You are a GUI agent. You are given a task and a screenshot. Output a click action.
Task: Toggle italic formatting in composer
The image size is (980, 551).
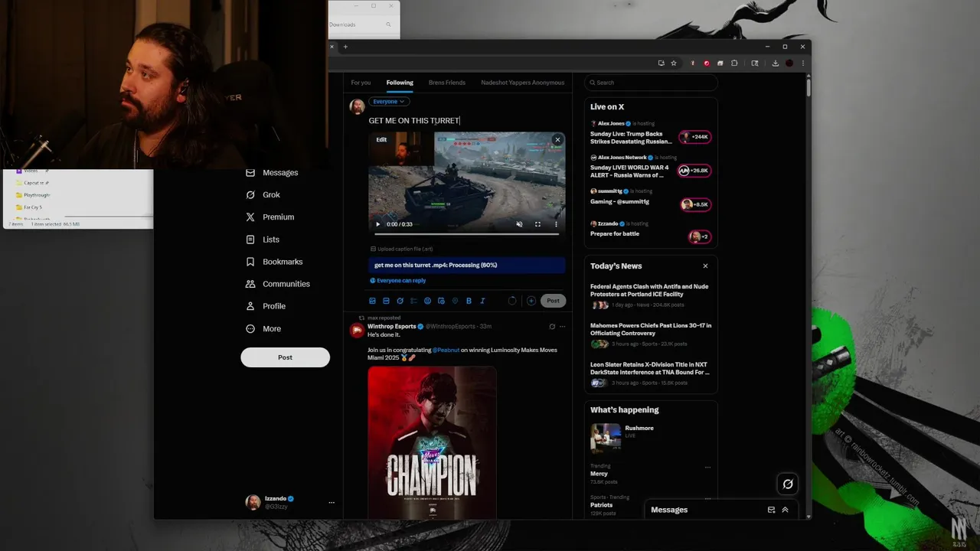point(482,301)
